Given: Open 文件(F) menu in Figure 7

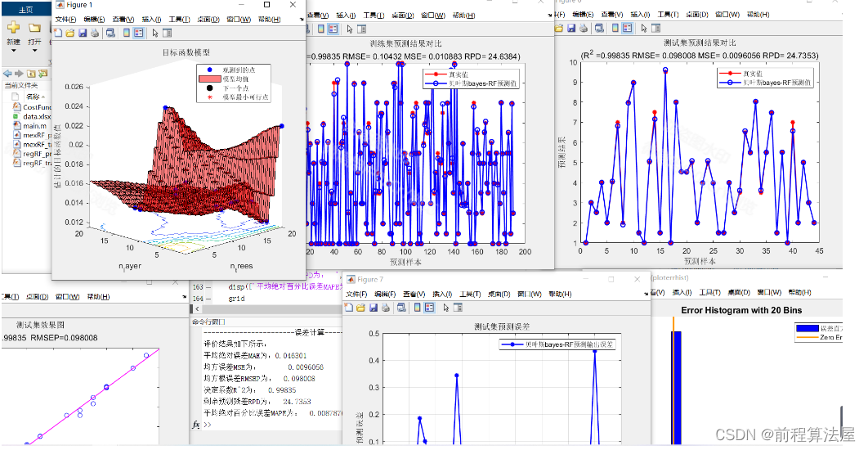Looking at the screenshot, I should (356, 294).
